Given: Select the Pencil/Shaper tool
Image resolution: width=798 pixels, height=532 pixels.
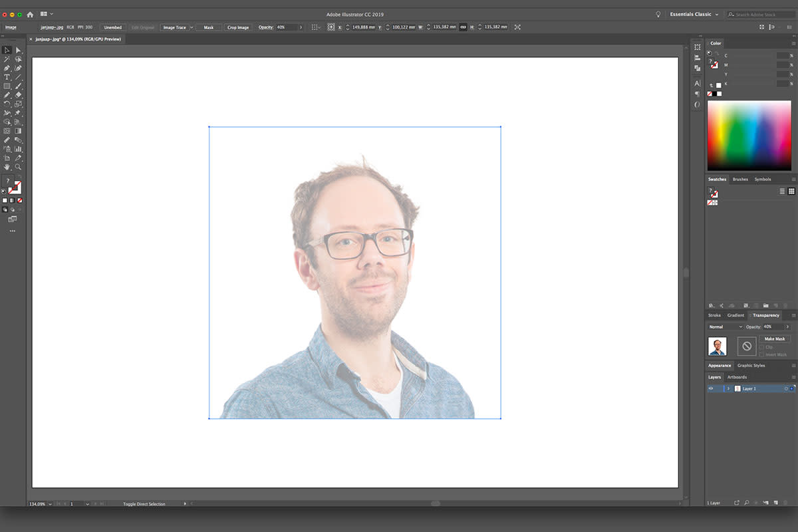Looking at the screenshot, I should (x=7, y=94).
